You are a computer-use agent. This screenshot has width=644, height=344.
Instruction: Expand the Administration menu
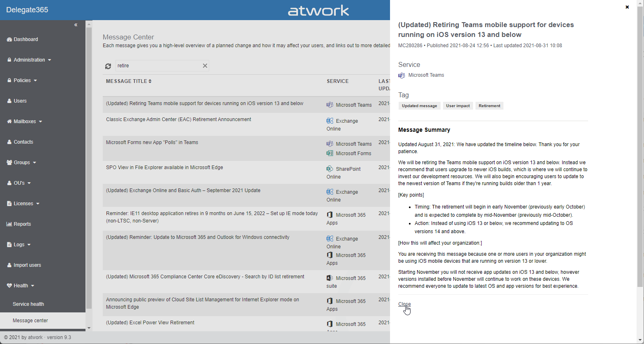point(30,60)
